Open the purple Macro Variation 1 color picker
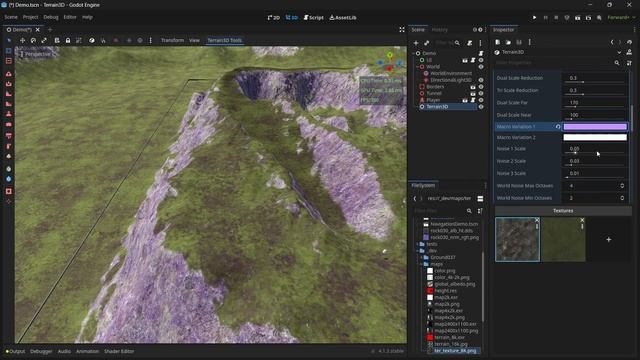Viewport: 640px width, 360px height. click(595, 127)
